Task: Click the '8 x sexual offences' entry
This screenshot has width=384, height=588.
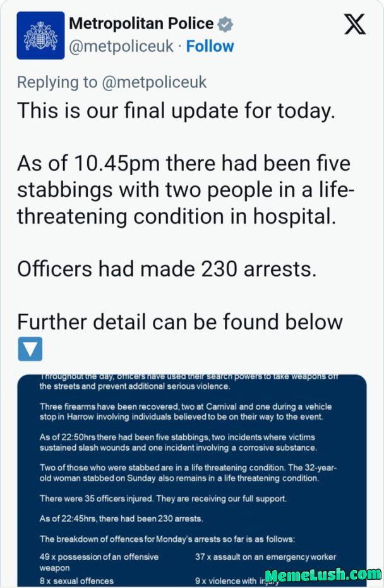Action: [76, 580]
